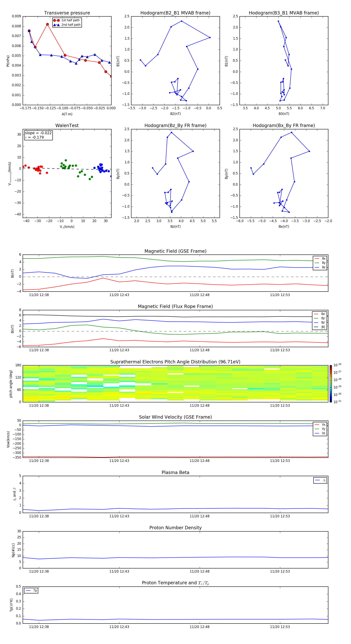Click the "Hodogram(B3_B1 MVAB frame)" title

(284, 13)
